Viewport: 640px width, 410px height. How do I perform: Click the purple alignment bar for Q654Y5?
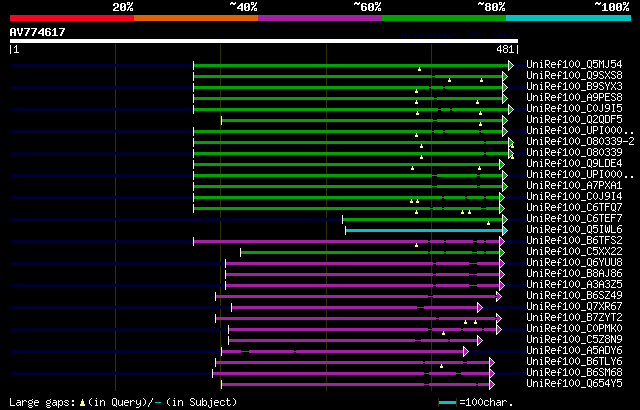(356, 385)
